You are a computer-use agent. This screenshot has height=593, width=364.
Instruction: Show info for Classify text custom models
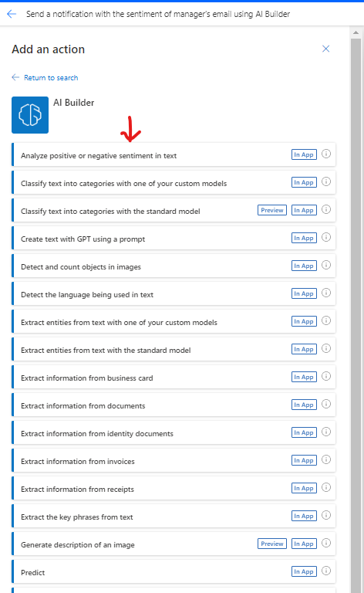click(326, 182)
